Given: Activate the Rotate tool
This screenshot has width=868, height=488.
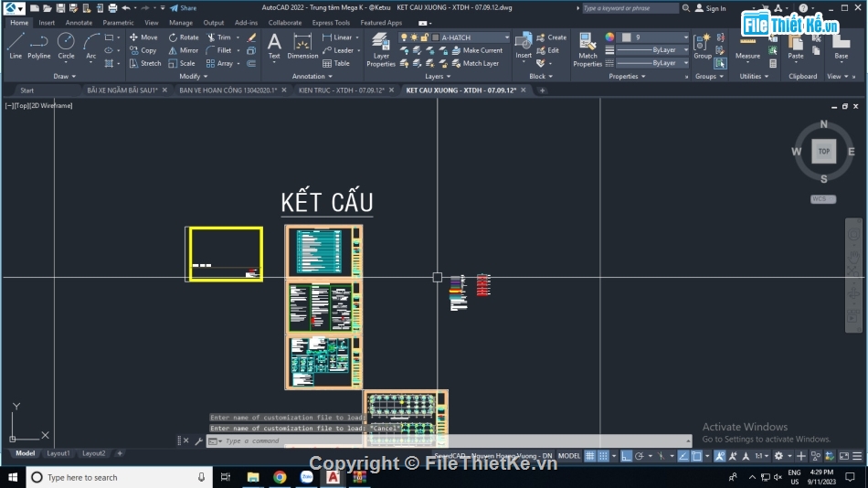Looking at the screenshot, I should point(184,37).
